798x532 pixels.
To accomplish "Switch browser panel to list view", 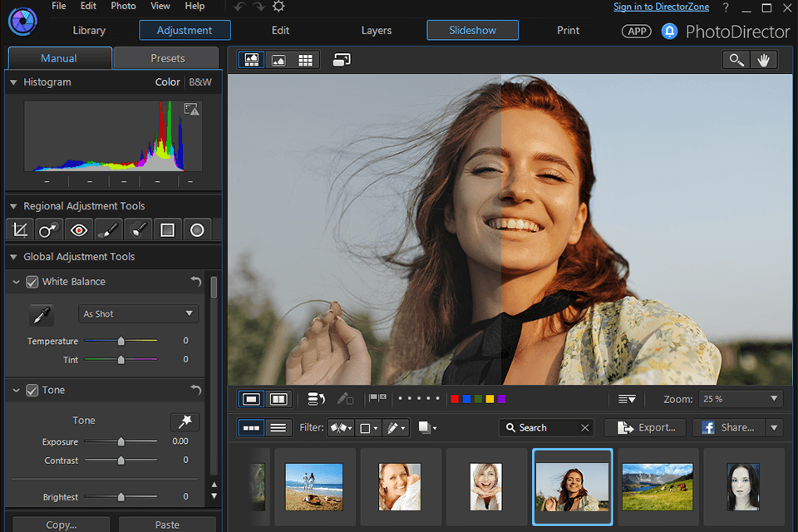I will tap(278, 427).
